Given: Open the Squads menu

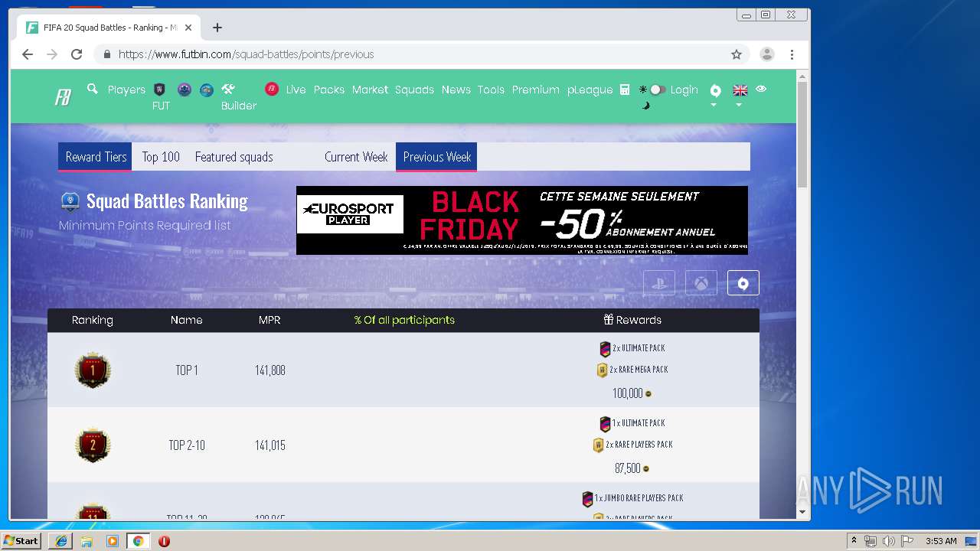Looking at the screenshot, I should click(414, 90).
